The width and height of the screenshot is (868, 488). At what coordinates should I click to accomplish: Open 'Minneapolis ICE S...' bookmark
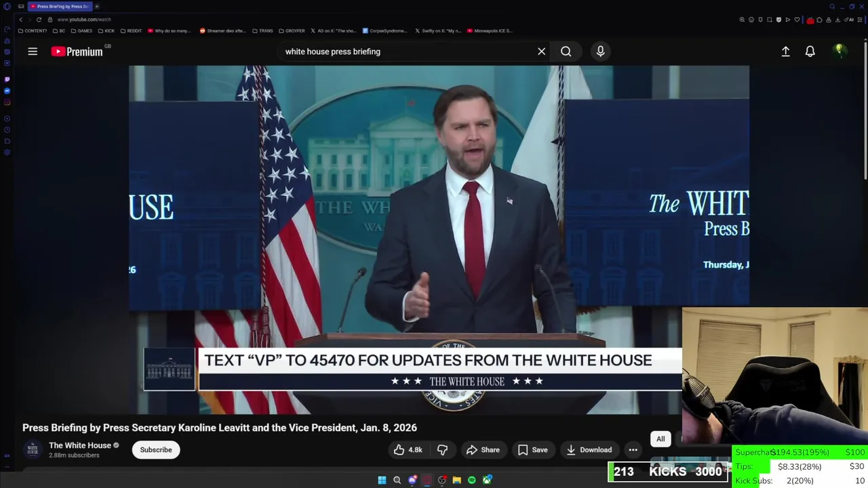[490, 30]
